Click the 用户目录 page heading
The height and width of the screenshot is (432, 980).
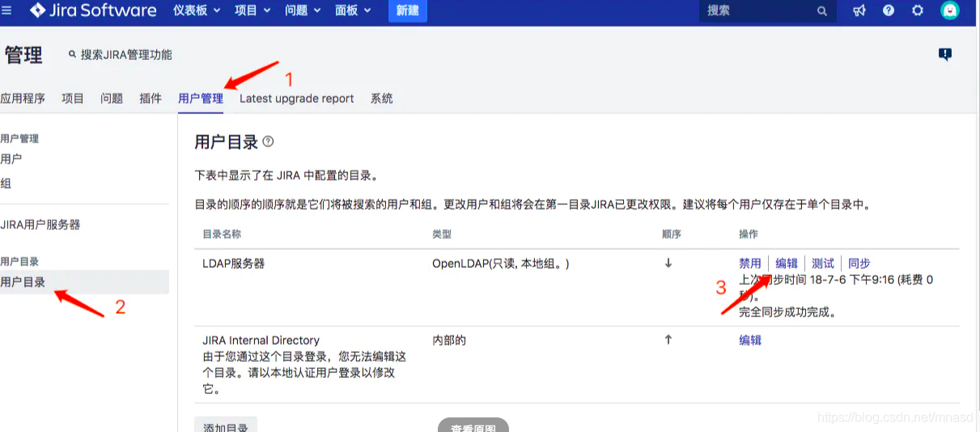pyautogui.click(x=227, y=142)
